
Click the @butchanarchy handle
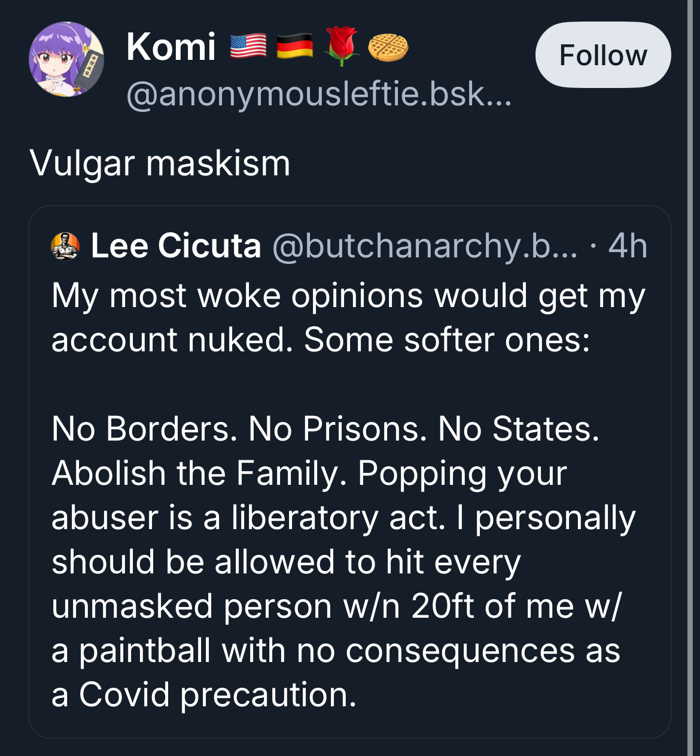click(425, 246)
